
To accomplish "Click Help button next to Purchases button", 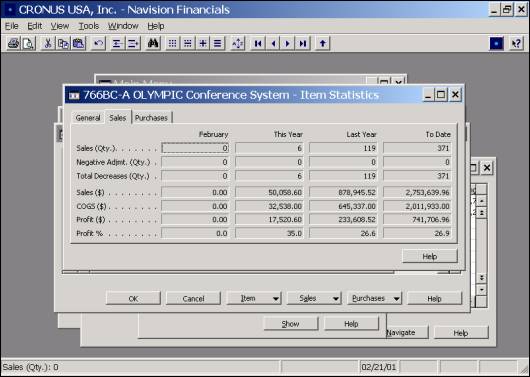I will point(434,299).
